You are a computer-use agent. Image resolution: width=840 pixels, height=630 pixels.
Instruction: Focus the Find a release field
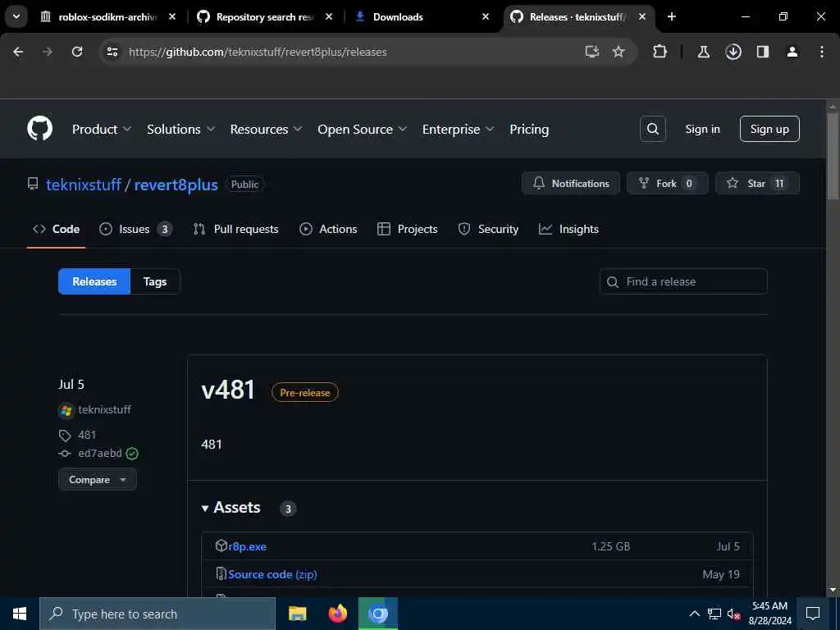[x=683, y=281]
